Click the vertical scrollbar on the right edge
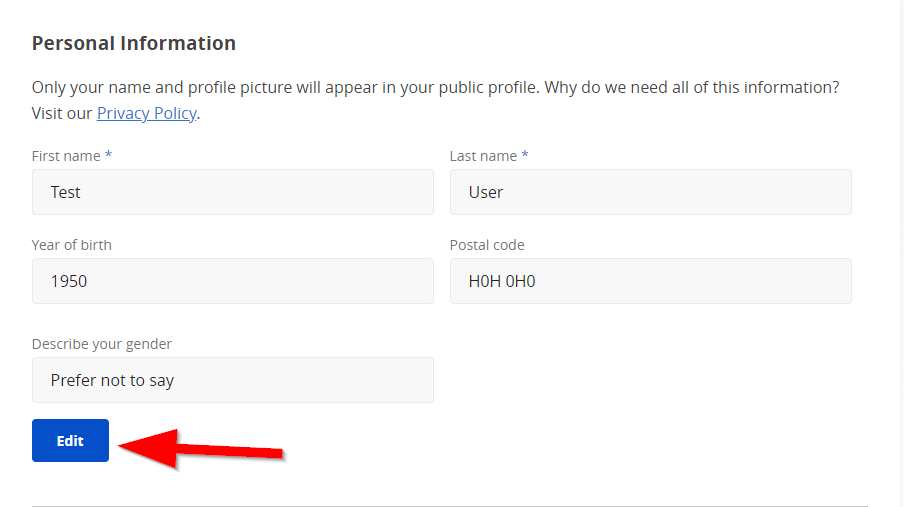 click(901, 253)
